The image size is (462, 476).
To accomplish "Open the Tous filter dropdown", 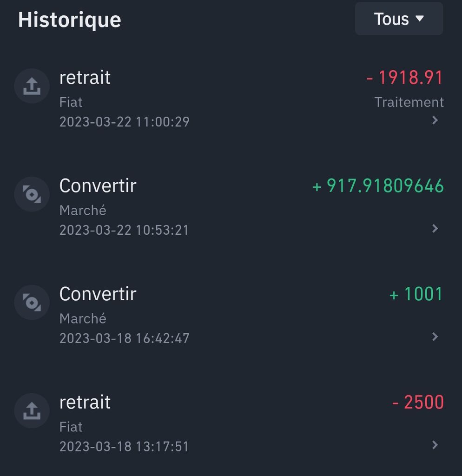I will coord(399,19).
